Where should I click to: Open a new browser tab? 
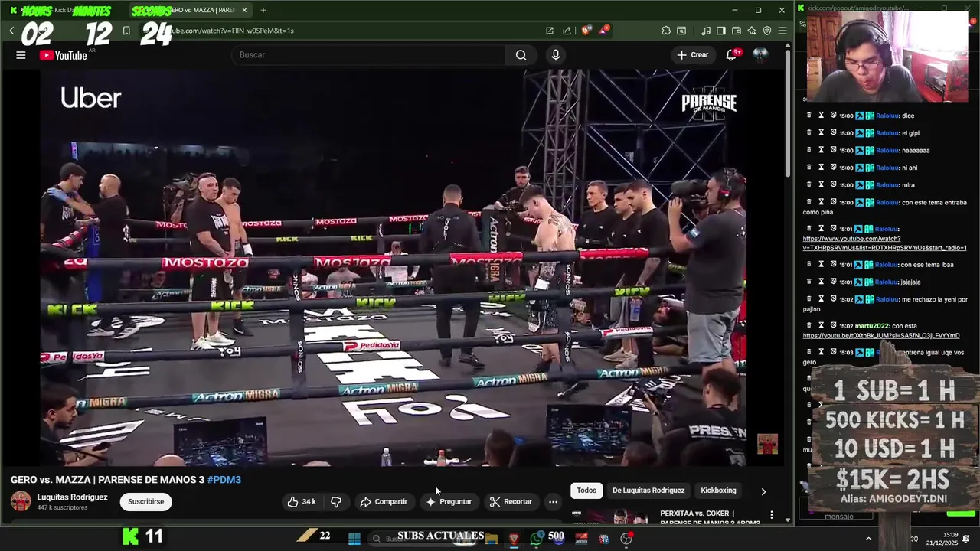point(263,10)
